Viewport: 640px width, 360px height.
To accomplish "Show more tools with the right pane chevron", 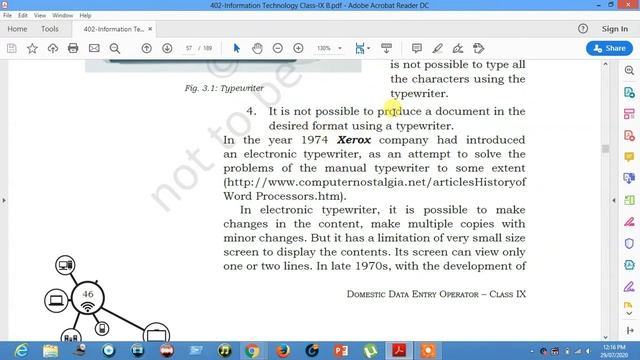I will [x=629, y=313].
